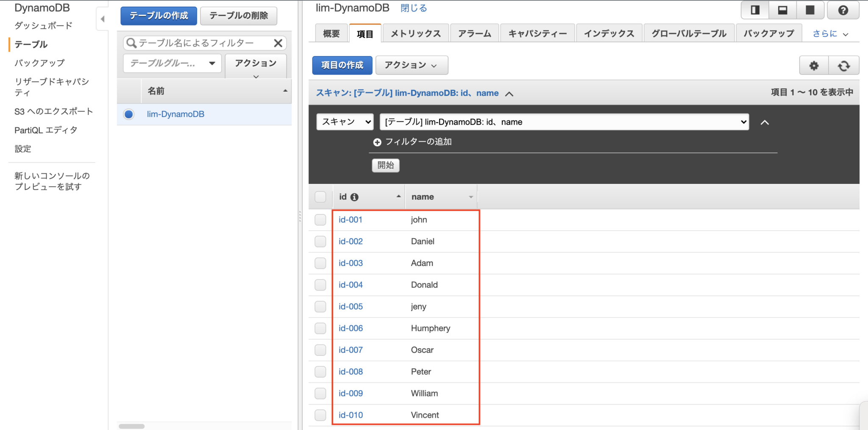The width and height of the screenshot is (868, 430).
Task: Open the さらに menu
Action: pyautogui.click(x=829, y=33)
